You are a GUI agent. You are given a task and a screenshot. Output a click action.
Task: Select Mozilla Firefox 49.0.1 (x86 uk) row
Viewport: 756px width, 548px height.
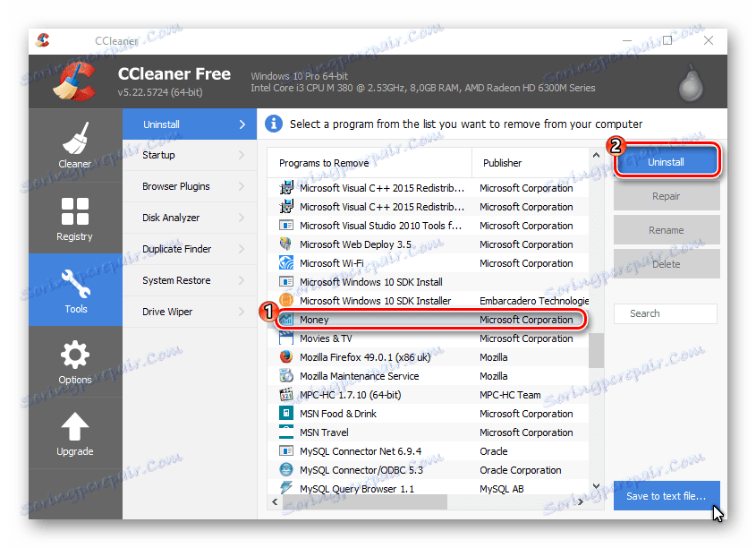pyautogui.click(x=429, y=357)
